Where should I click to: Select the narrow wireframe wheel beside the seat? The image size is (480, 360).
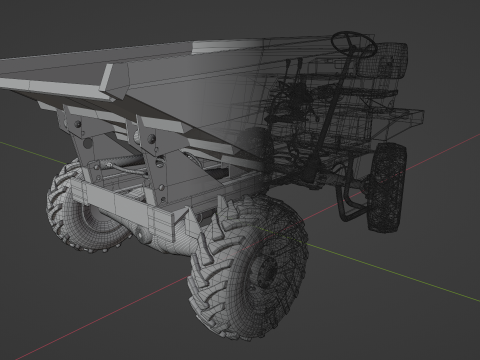click(x=387, y=187)
